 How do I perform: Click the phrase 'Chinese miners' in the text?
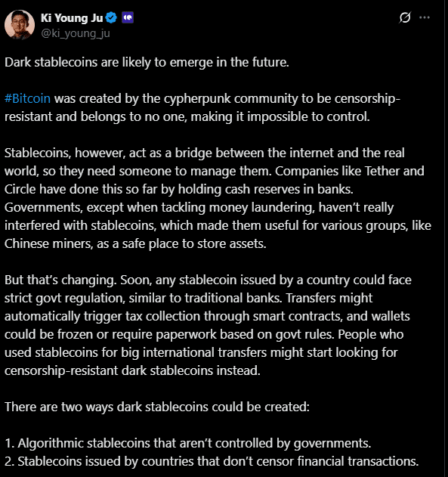(x=48, y=243)
